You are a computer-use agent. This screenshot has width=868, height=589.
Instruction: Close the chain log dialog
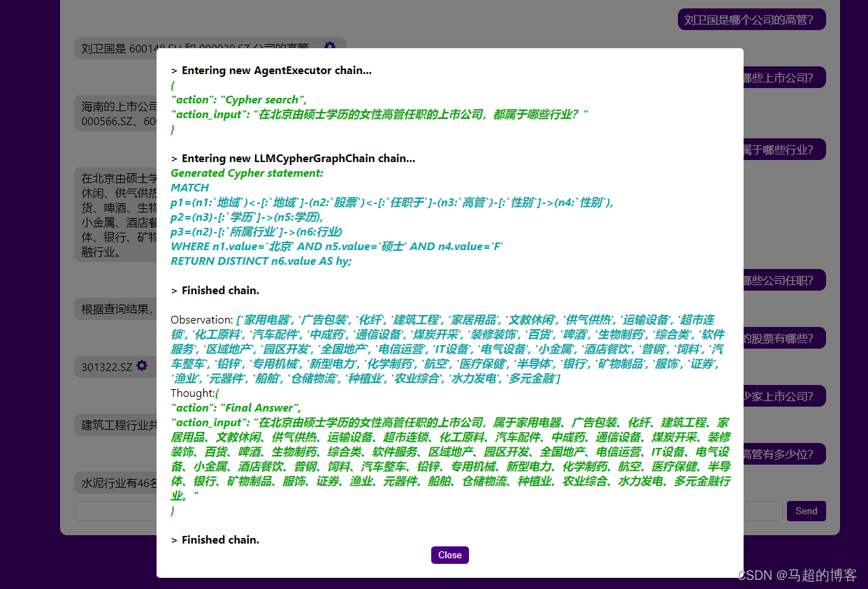pos(450,555)
